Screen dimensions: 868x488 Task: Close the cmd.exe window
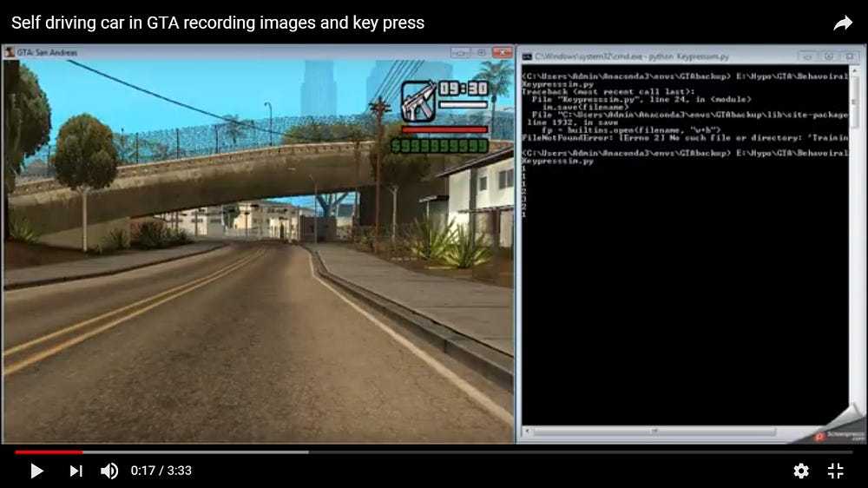click(850, 56)
